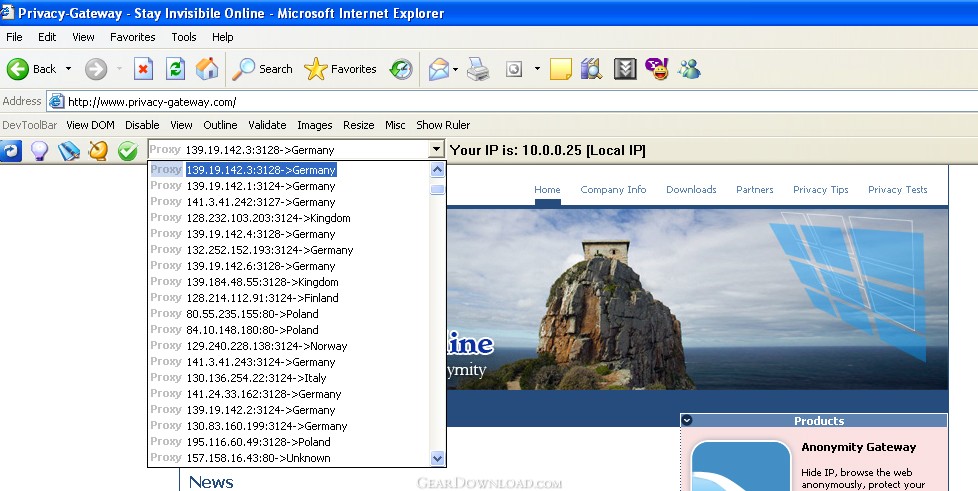Collapse the Products panel arrow
978x491 pixels.
coord(687,421)
